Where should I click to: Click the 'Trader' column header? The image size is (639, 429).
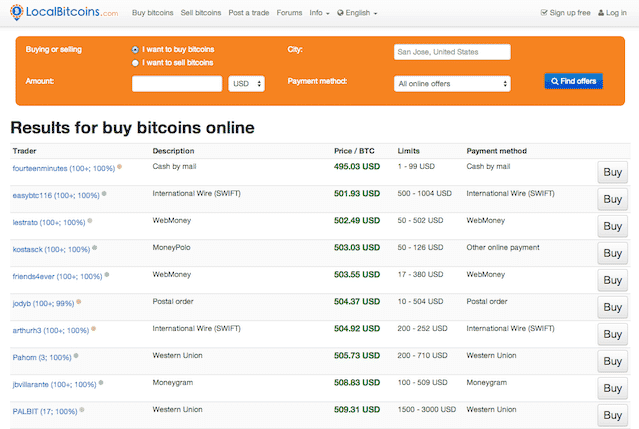pyautogui.click(x=24, y=151)
